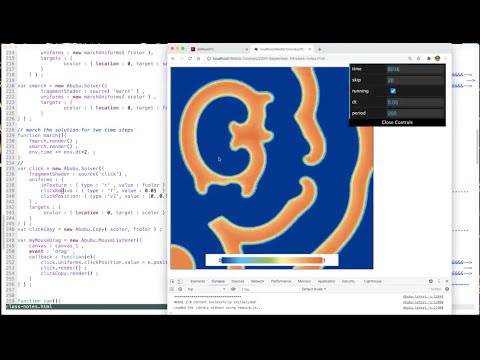480x360 pixels.
Task: Bookmark this page with the star icon
Action: (419, 58)
